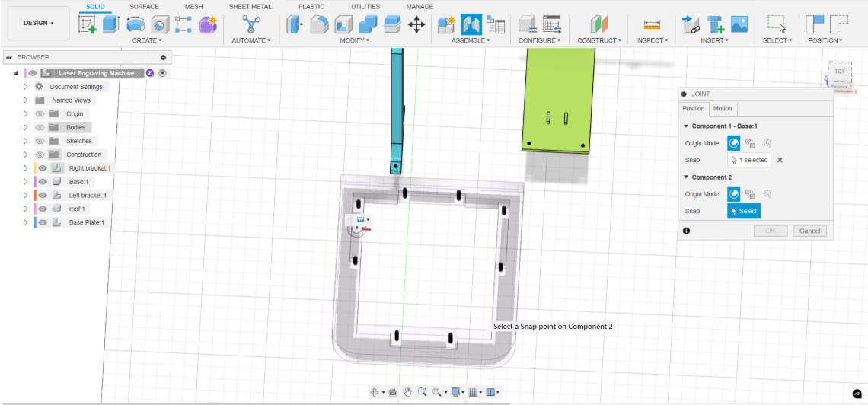This screenshot has height=405, width=868.
Task: Select the Construct plane icon
Action: click(x=599, y=24)
